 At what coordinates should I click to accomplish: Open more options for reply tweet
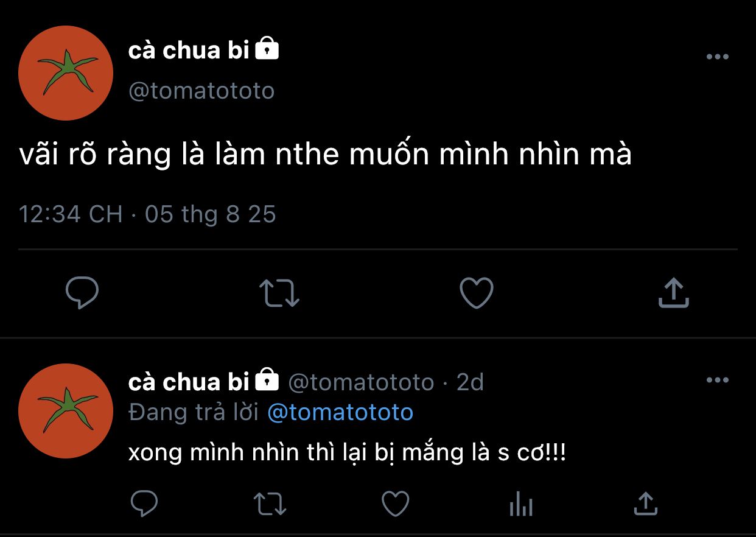[717, 381]
